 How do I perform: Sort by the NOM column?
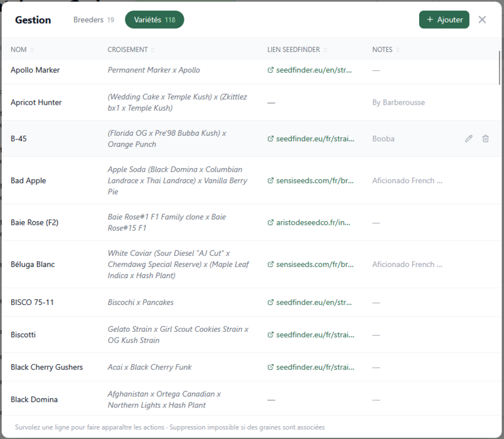pos(22,50)
